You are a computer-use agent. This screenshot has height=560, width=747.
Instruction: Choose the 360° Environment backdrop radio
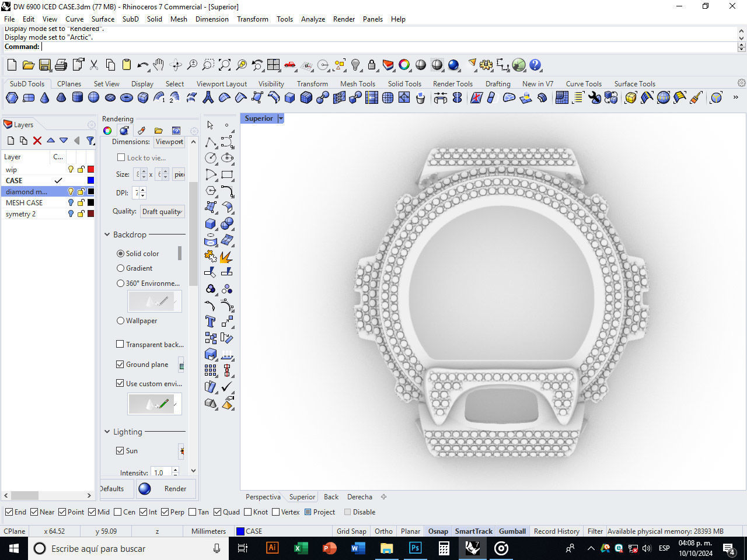click(x=120, y=283)
